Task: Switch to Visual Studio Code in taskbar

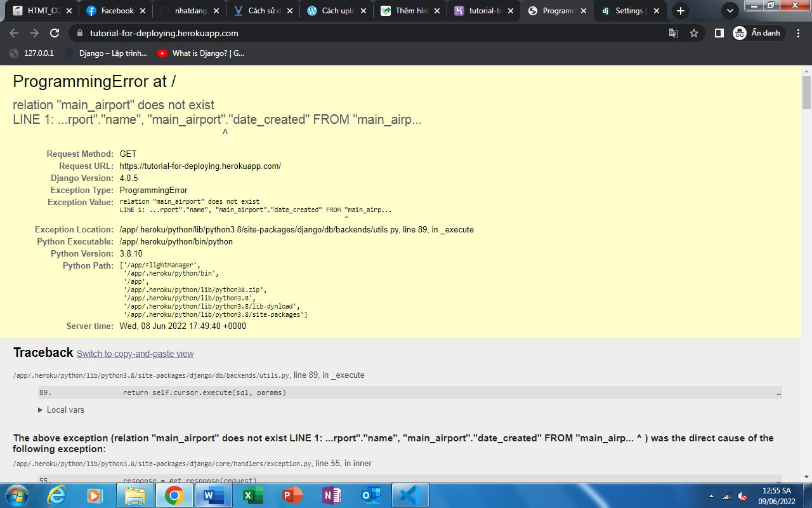Action: coord(410,495)
